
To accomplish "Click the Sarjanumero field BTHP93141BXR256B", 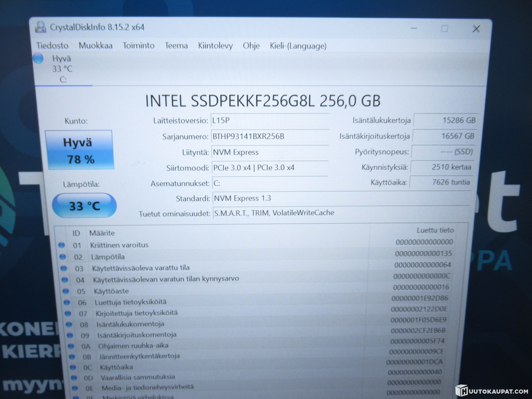I will click(x=270, y=136).
